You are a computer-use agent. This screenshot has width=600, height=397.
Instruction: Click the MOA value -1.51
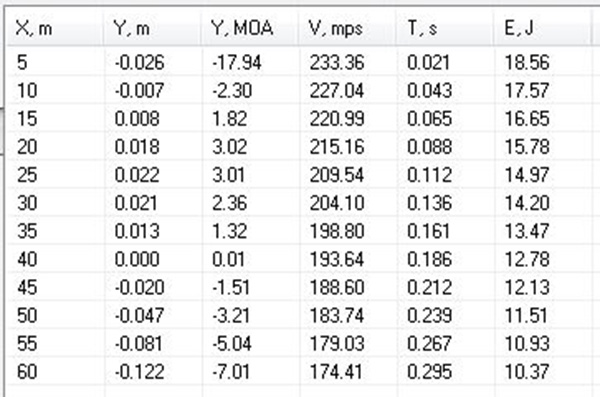(231, 287)
